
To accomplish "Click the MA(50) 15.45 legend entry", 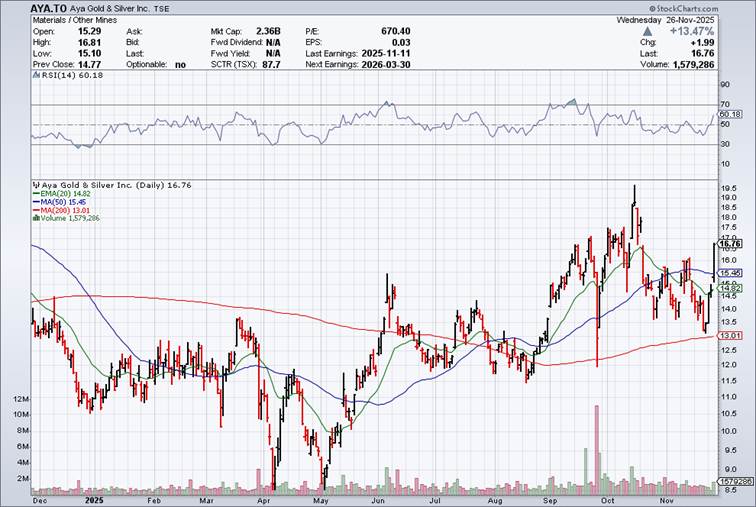I will pos(61,202).
